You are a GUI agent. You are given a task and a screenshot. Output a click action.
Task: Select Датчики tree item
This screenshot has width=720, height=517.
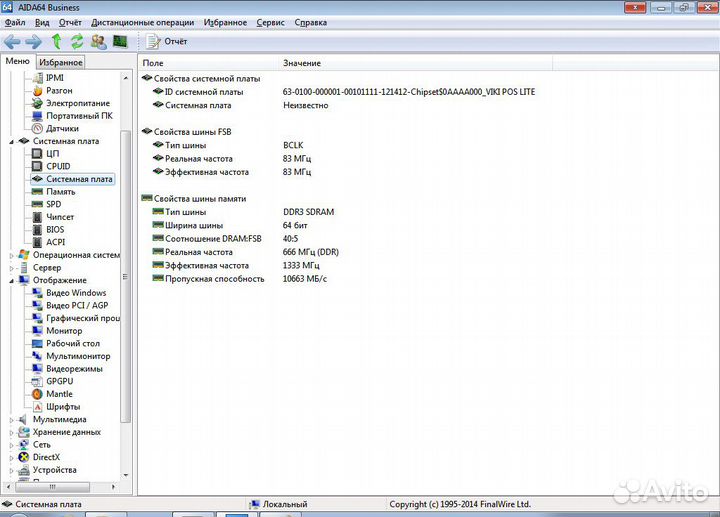click(x=62, y=129)
